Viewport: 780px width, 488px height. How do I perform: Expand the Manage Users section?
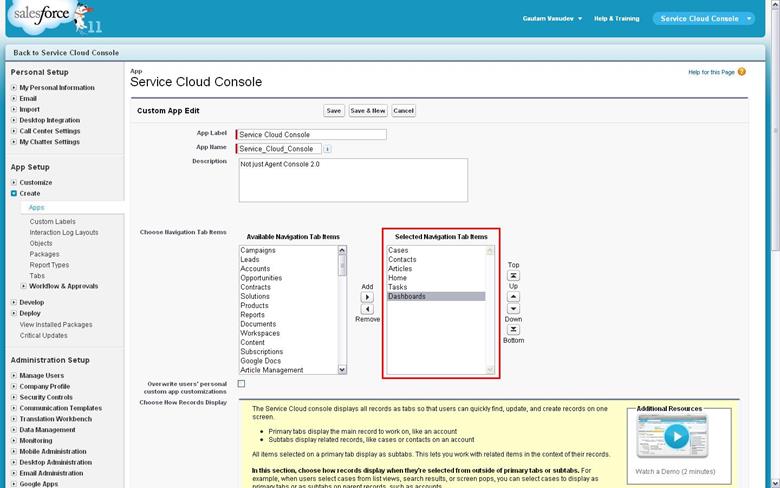click(x=14, y=376)
